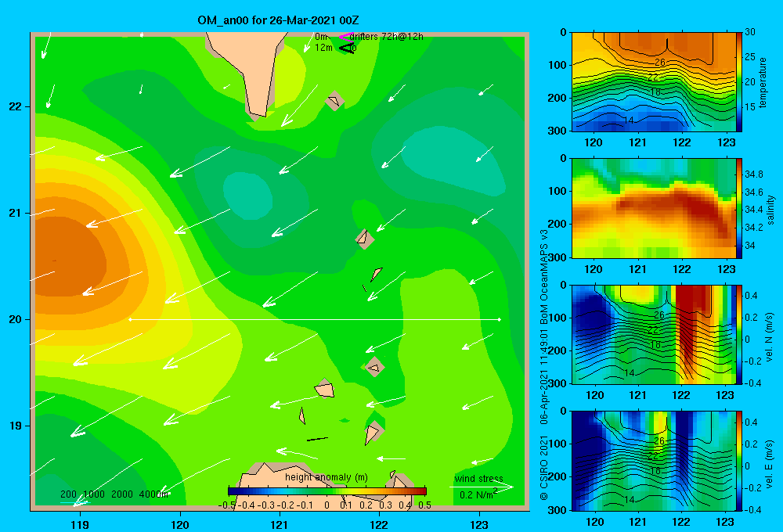Click the '200 1000 2000 4000m' depth legend

click(x=114, y=494)
